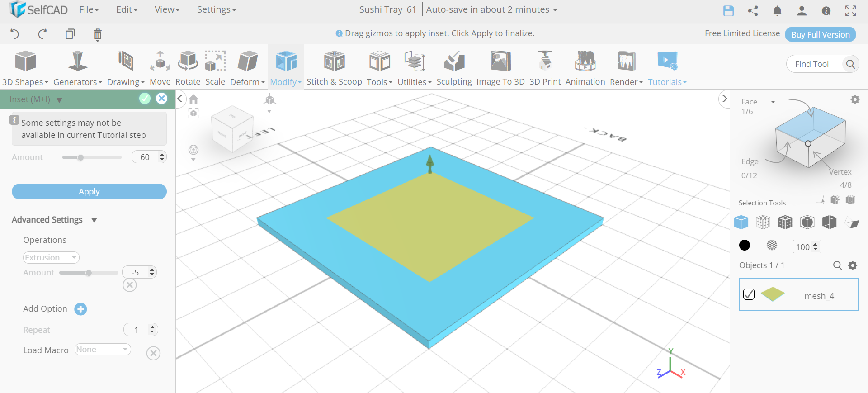Click the Extrusion Amount slider

pos(89,273)
